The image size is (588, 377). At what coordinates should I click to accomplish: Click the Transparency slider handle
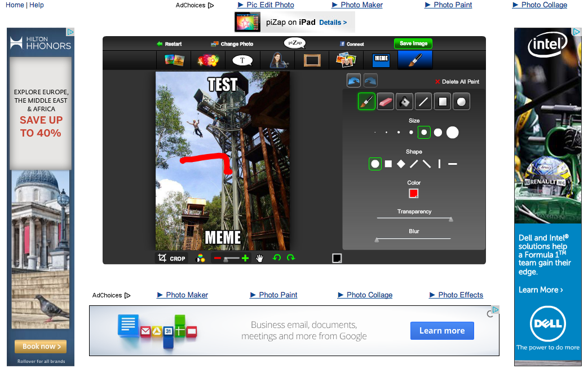(x=450, y=219)
